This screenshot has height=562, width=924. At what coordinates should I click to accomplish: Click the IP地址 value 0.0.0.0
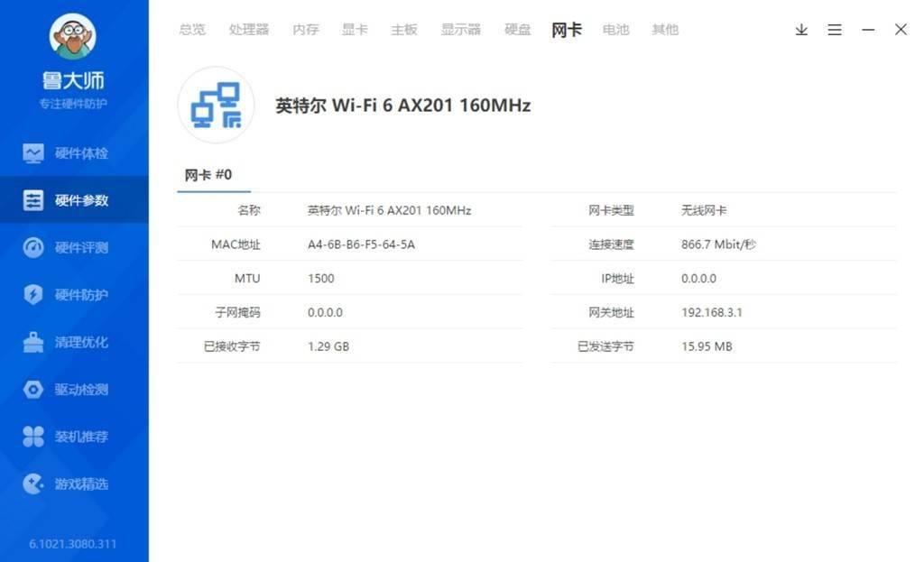699,279
